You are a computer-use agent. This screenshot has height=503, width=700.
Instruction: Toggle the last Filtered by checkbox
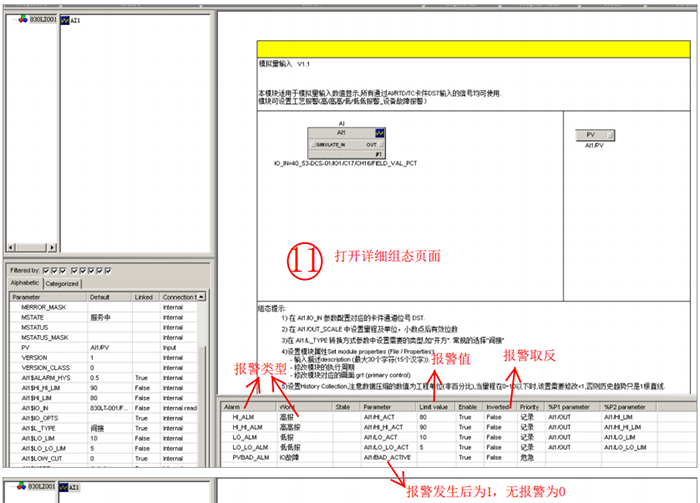[x=109, y=270]
